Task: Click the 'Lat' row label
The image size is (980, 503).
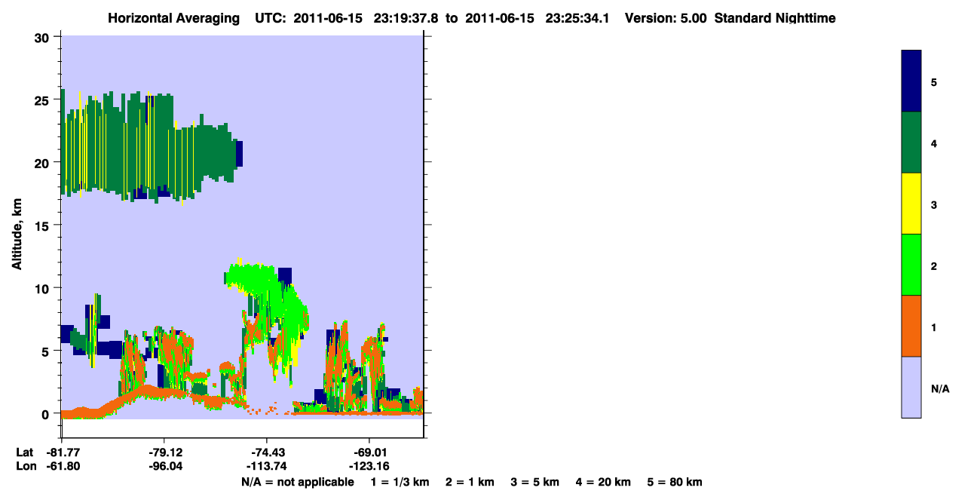Action: [x=25, y=452]
